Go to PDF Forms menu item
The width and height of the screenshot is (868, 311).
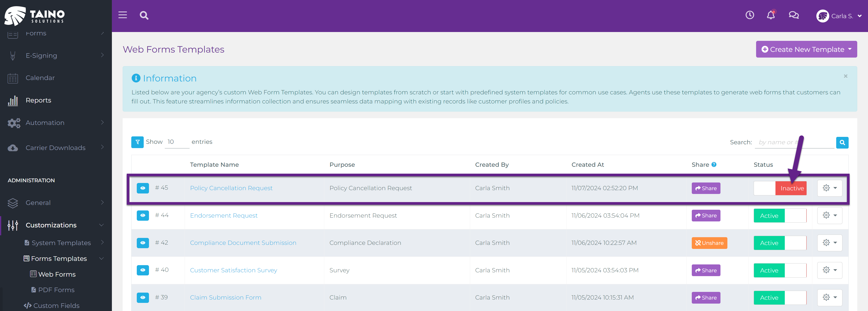(x=56, y=290)
